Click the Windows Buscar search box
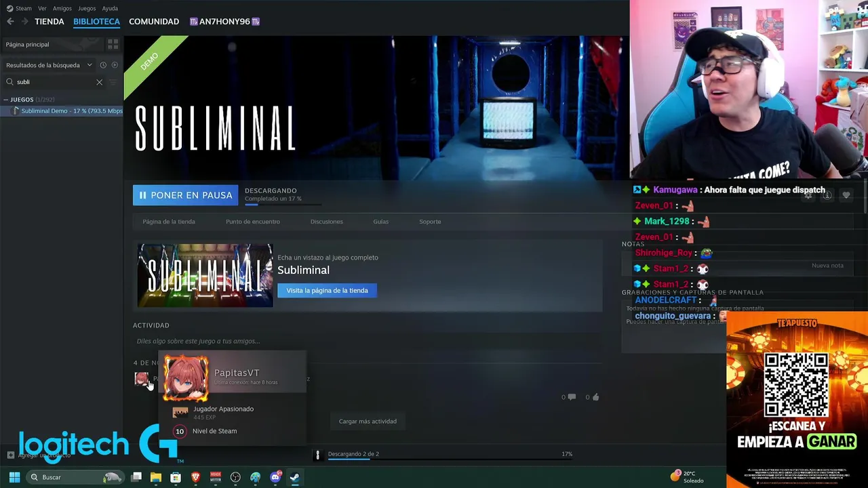The image size is (868, 488). pyautogui.click(x=75, y=477)
